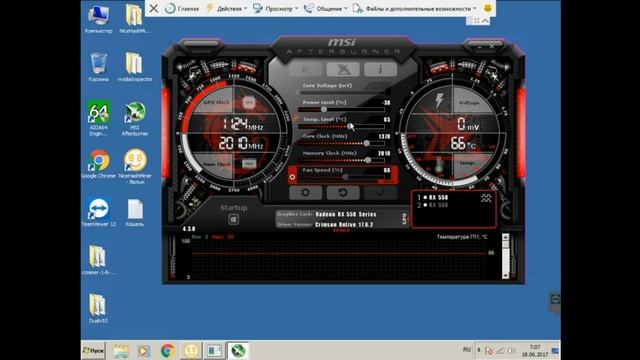Open Файлы и дополнительные возможности menu
Image resolution: width=640 pixels, height=360 pixels.
(x=415, y=8)
